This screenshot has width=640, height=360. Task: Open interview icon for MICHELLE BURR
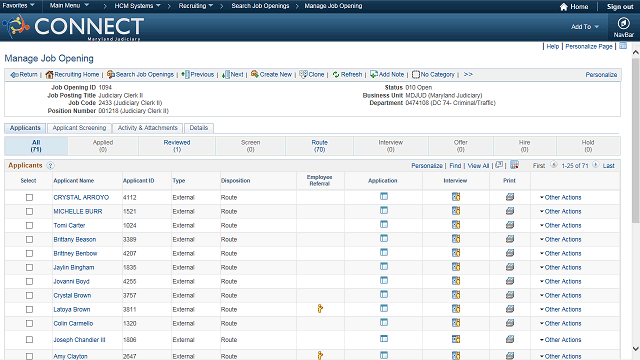point(456,211)
